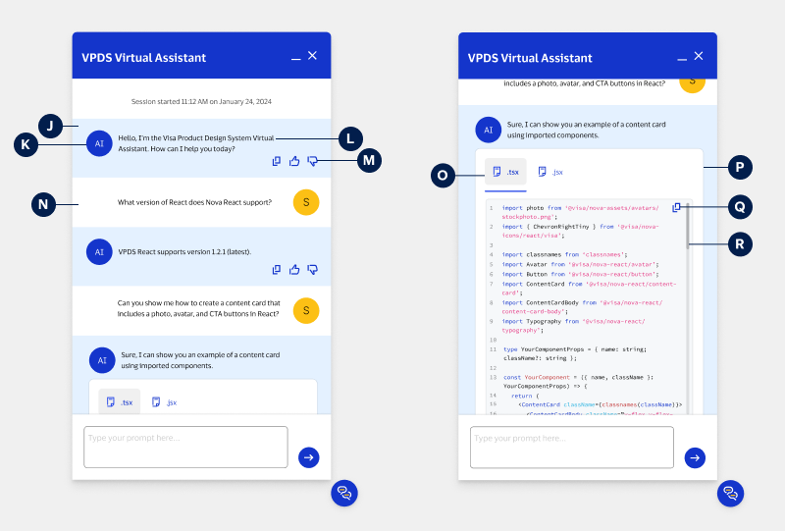
Task: Click 'Session started 11:12 AM on January 24, 2024'
Action: [201, 102]
